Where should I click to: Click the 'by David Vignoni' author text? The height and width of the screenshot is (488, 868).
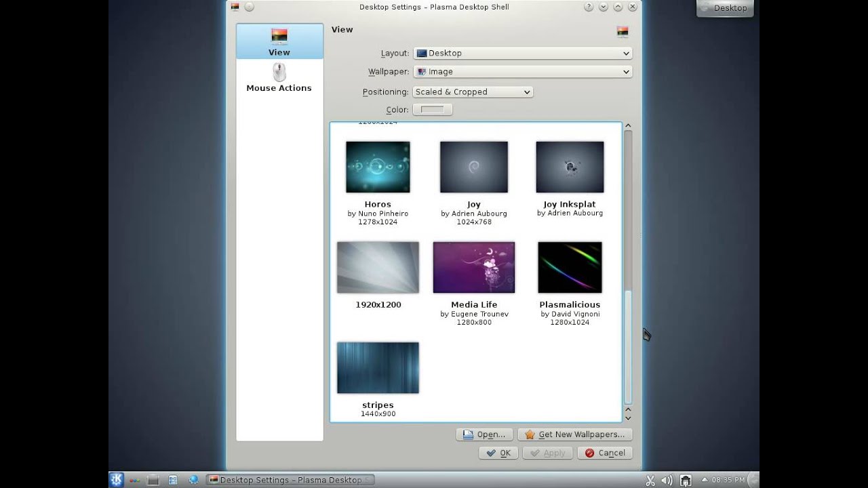tap(570, 314)
